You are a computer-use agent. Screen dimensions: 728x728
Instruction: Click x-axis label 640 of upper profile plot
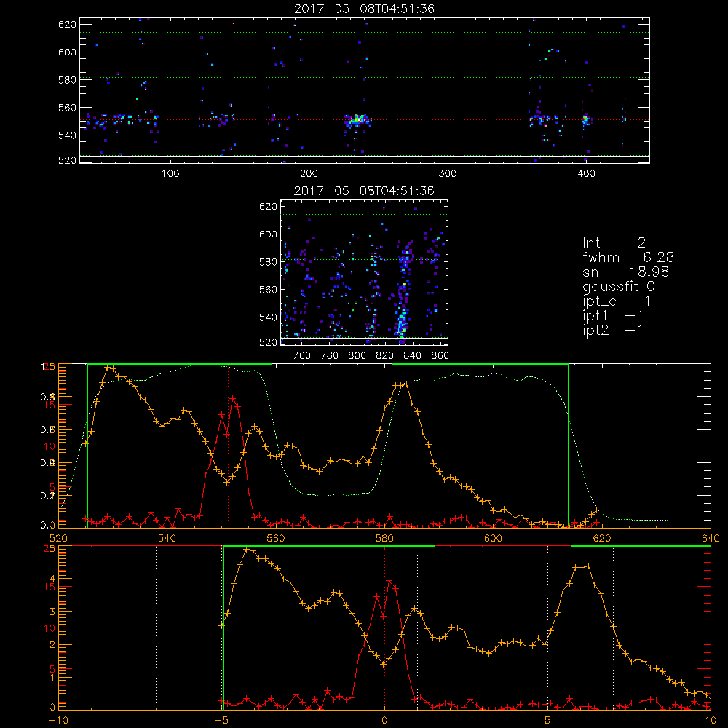pos(711,538)
